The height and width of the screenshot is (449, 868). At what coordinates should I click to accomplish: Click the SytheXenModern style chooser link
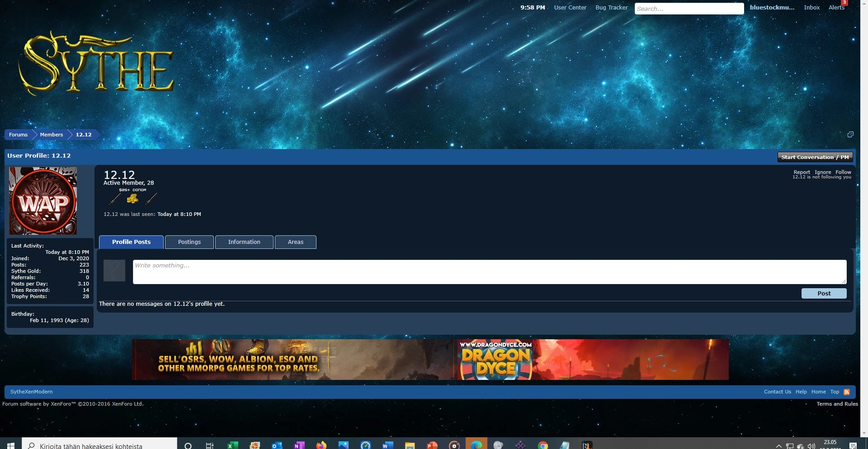tap(32, 392)
